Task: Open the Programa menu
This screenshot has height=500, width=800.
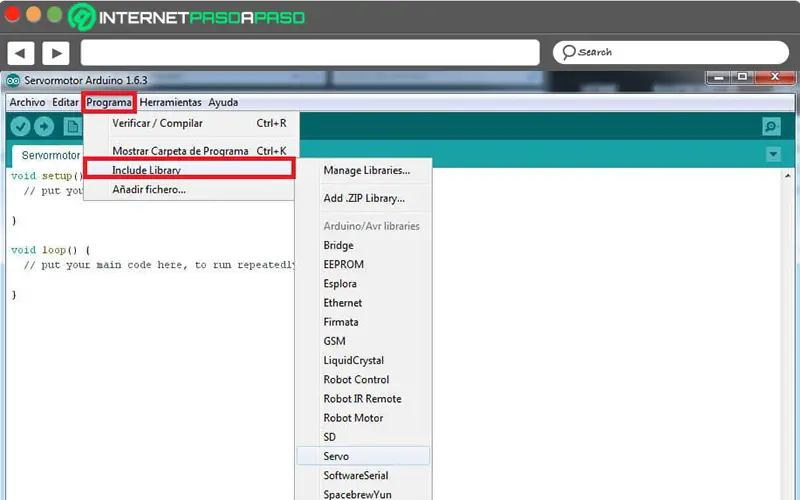Action: tap(109, 103)
